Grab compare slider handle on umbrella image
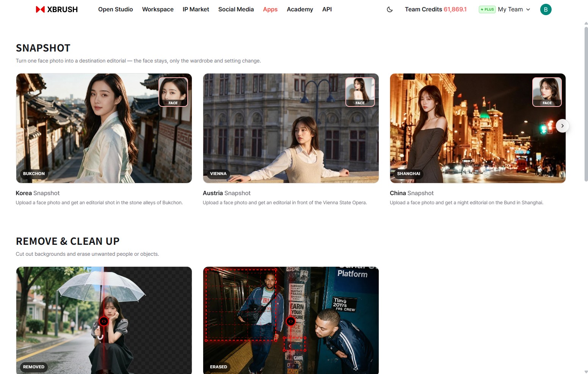 103,321
